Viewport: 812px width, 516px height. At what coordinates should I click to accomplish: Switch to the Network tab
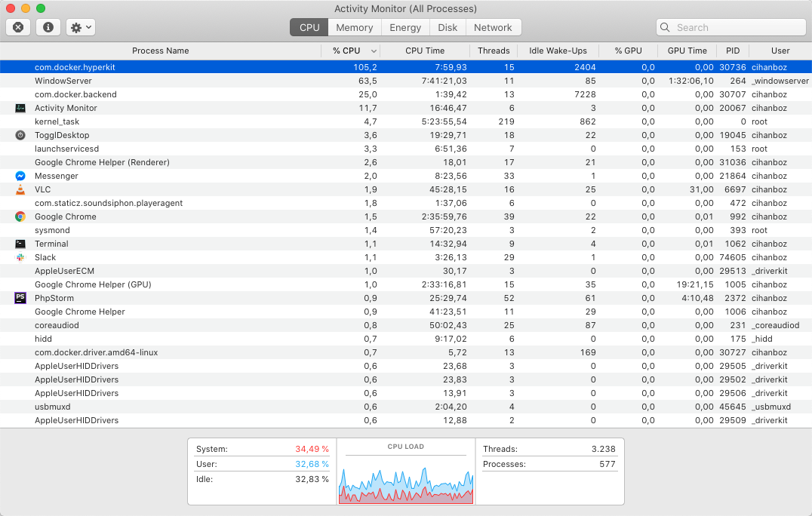click(493, 27)
